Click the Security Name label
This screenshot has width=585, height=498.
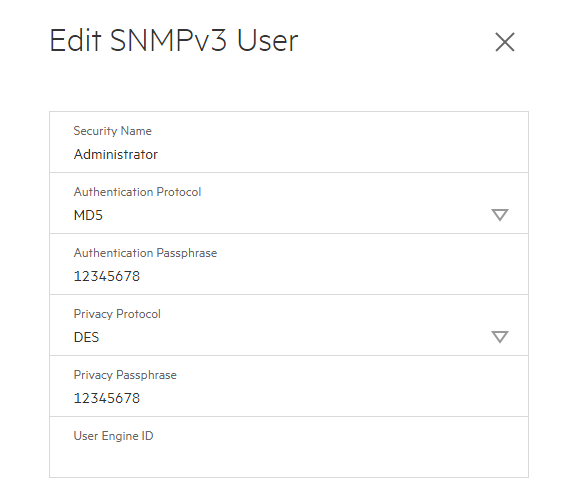(112, 131)
